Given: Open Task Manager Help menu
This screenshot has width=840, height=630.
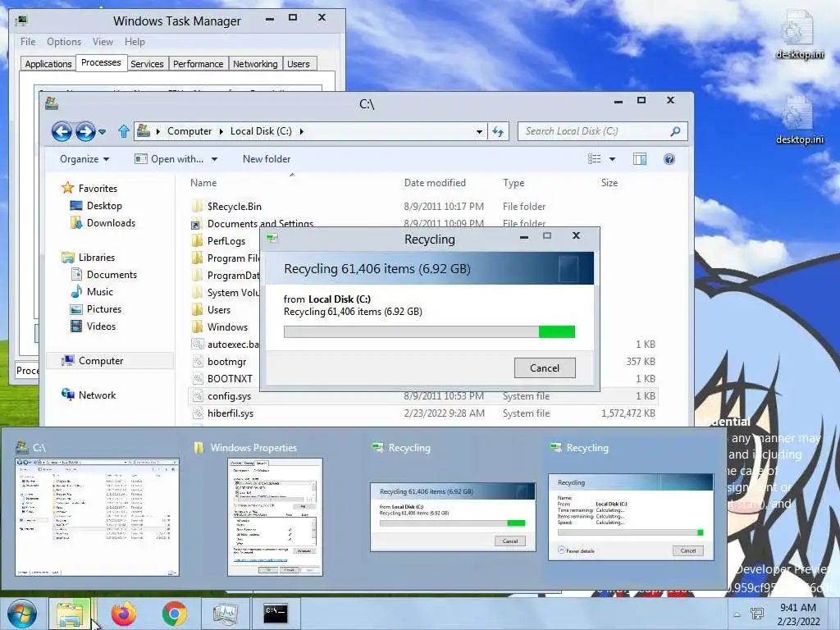Looking at the screenshot, I should pos(135,42).
